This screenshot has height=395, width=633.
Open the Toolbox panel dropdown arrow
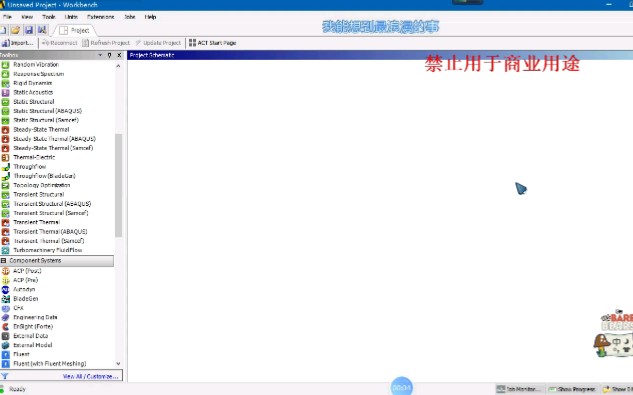click(100, 55)
